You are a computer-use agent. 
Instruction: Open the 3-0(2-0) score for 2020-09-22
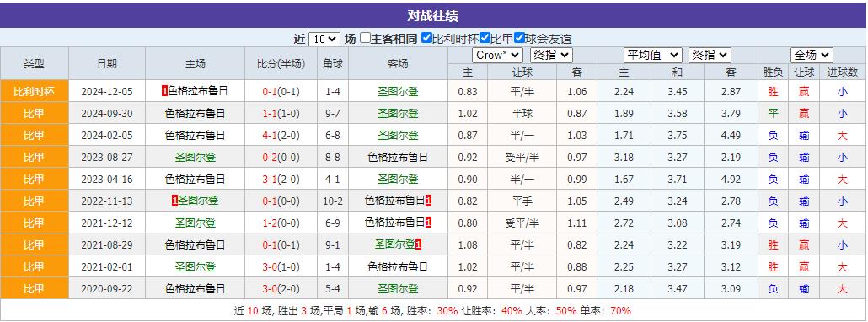pyautogui.click(x=281, y=289)
